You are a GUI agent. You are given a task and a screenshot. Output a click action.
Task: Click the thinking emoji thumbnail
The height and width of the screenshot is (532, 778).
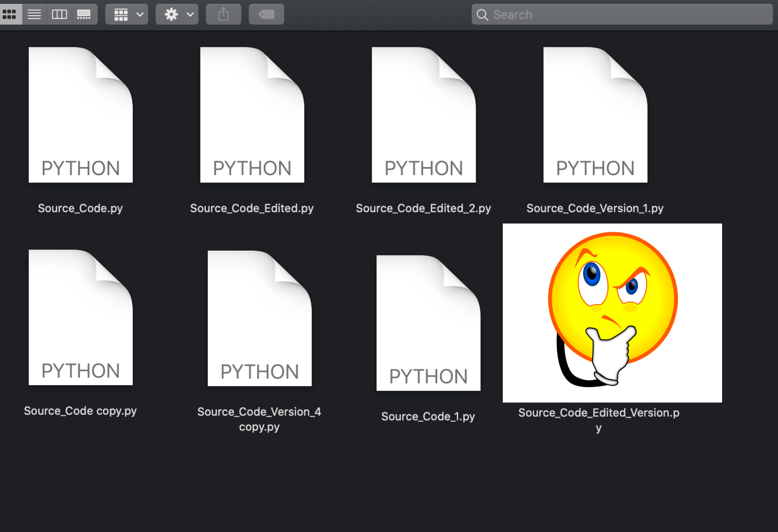point(612,313)
